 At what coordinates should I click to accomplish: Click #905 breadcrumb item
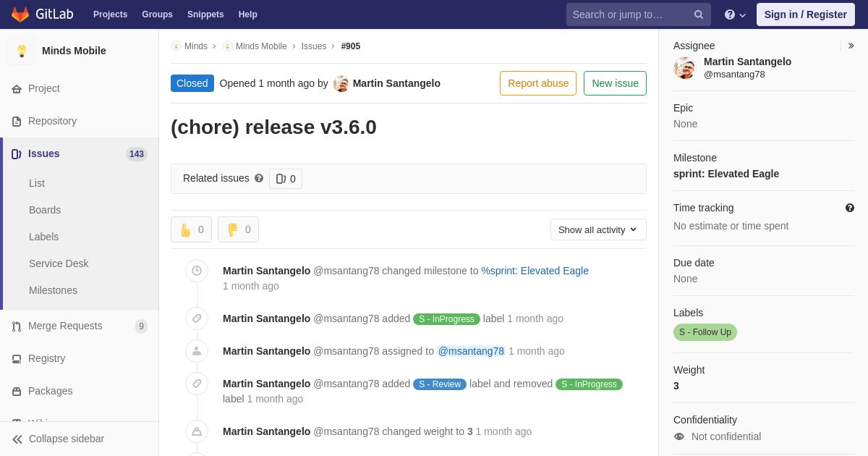pyautogui.click(x=351, y=46)
